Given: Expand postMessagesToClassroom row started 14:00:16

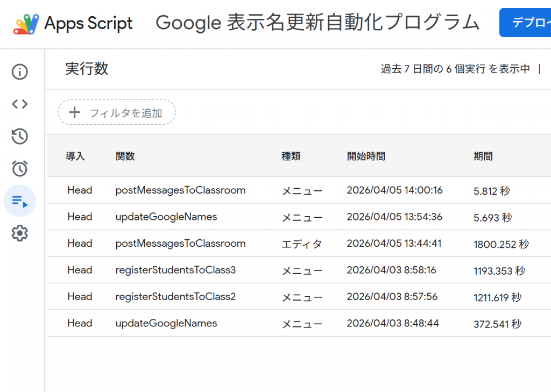Looking at the screenshot, I should [180, 190].
